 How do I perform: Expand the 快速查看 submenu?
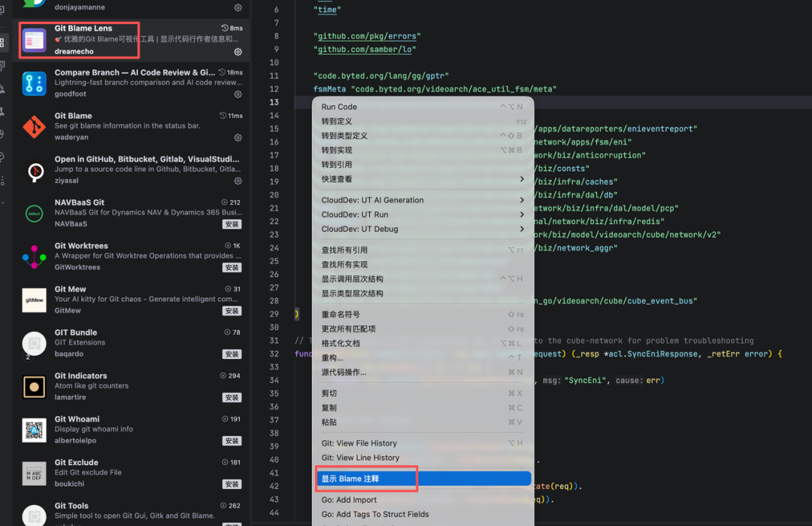[423, 179]
